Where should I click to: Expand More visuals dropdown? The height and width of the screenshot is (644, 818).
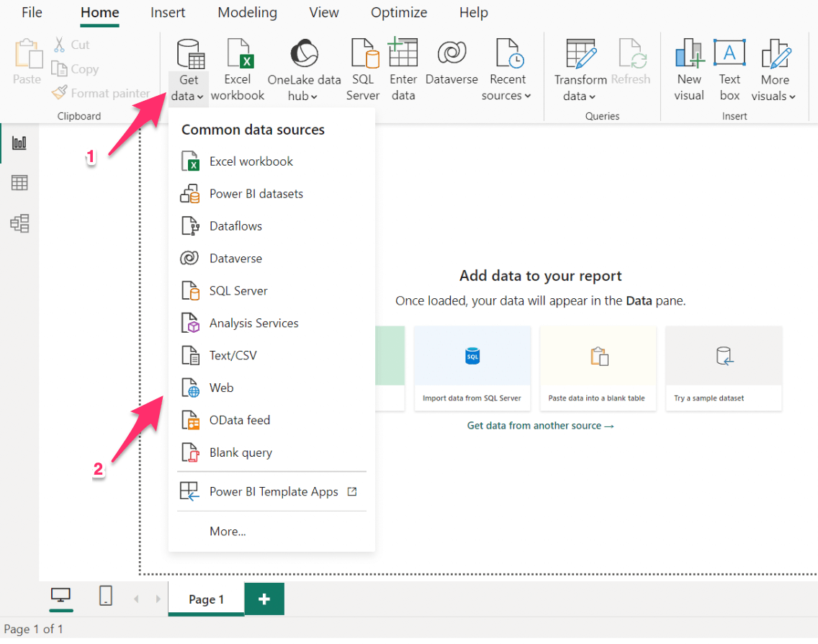point(774,88)
